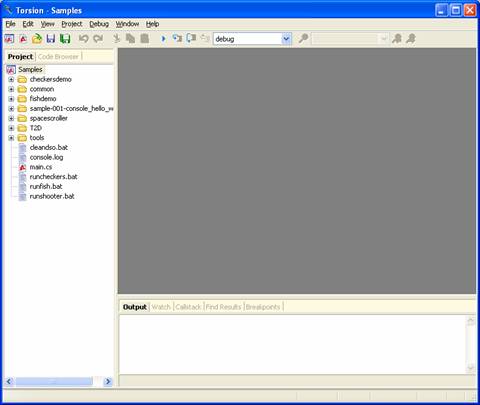Start debugging with the blue play arrow
The width and height of the screenshot is (480, 405).
coord(163,39)
